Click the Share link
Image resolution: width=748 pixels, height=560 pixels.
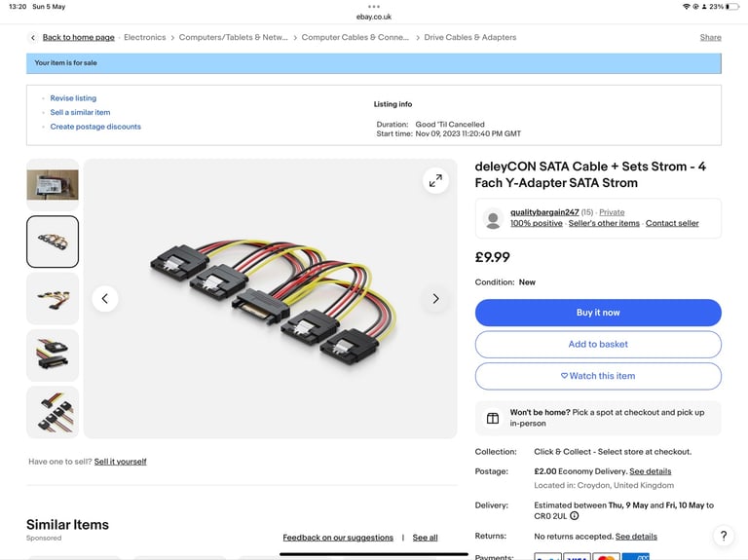(x=710, y=37)
